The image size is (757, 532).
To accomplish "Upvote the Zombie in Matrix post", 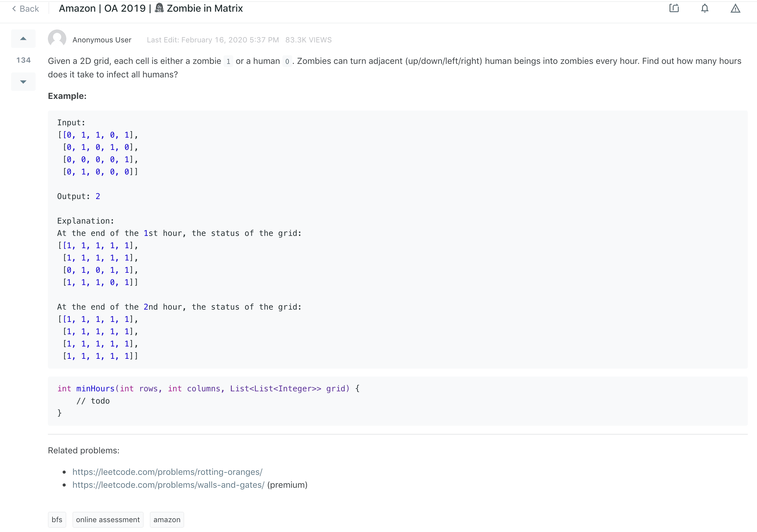I will click(x=23, y=39).
